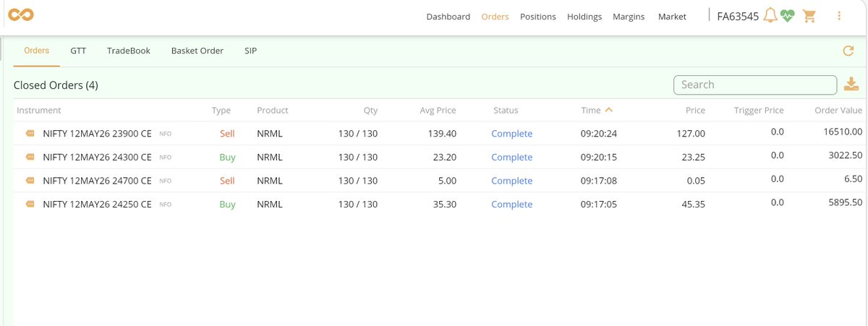
Task: Click the avg price 35.30
Action: pyautogui.click(x=445, y=204)
